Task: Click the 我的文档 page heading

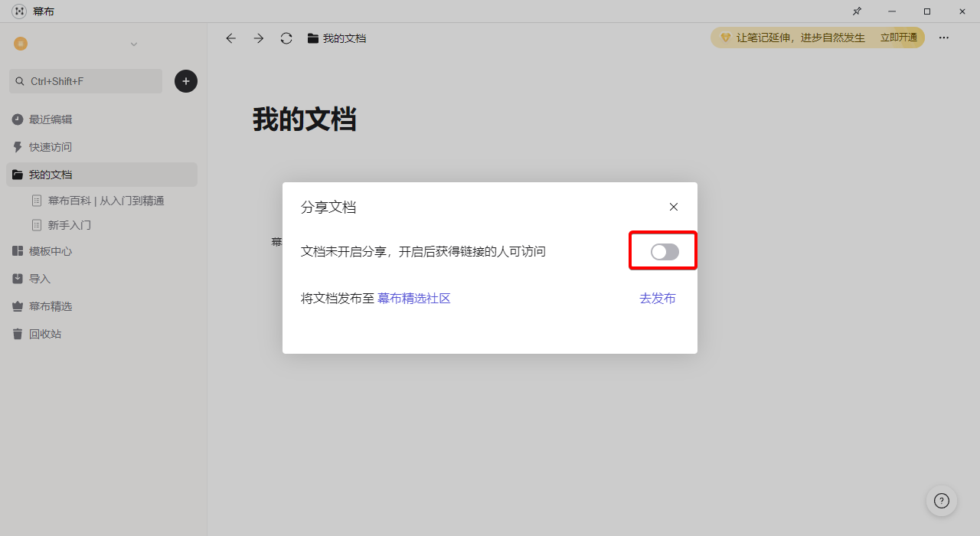Action: pyautogui.click(x=305, y=119)
